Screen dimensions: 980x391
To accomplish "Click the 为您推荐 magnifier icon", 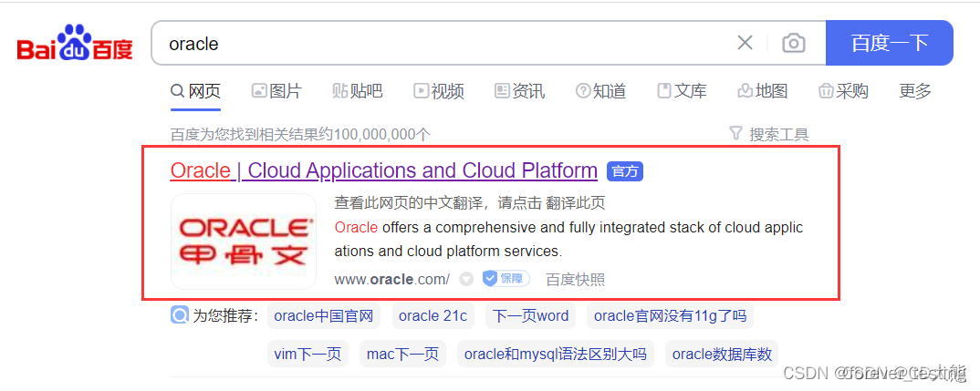I will point(180,315).
